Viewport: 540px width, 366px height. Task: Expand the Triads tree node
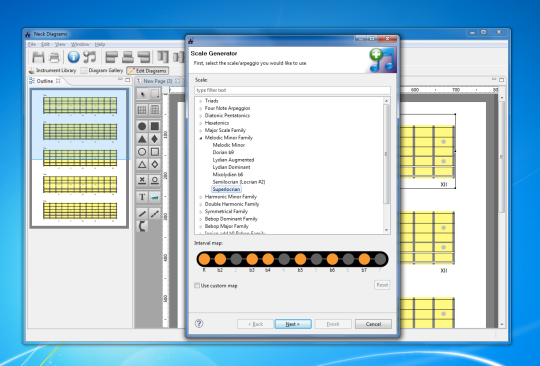[x=200, y=101]
